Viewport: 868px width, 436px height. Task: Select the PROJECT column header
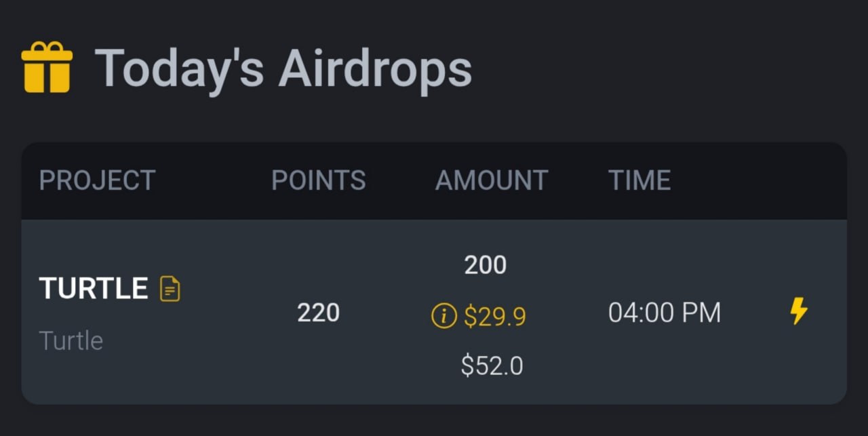point(97,180)
